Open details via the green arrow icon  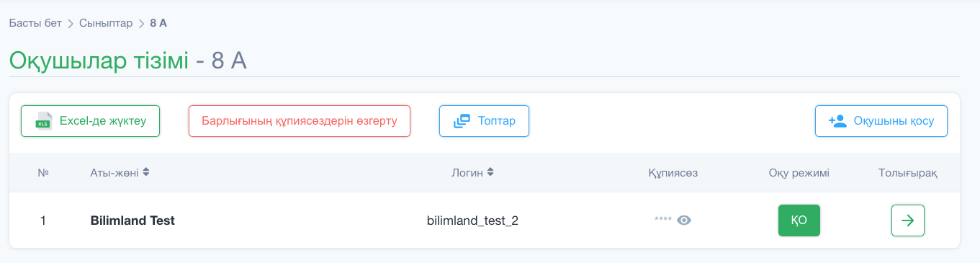[908, 220]
